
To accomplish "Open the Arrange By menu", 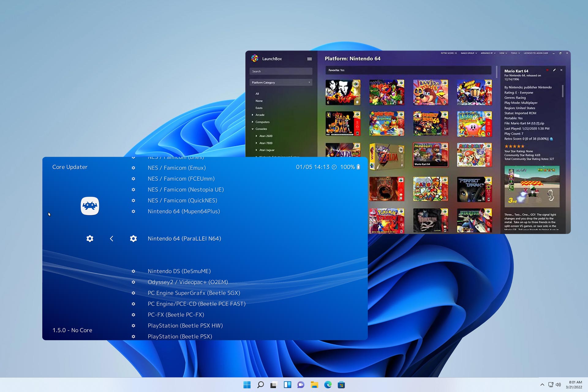I will coord(488,53).
